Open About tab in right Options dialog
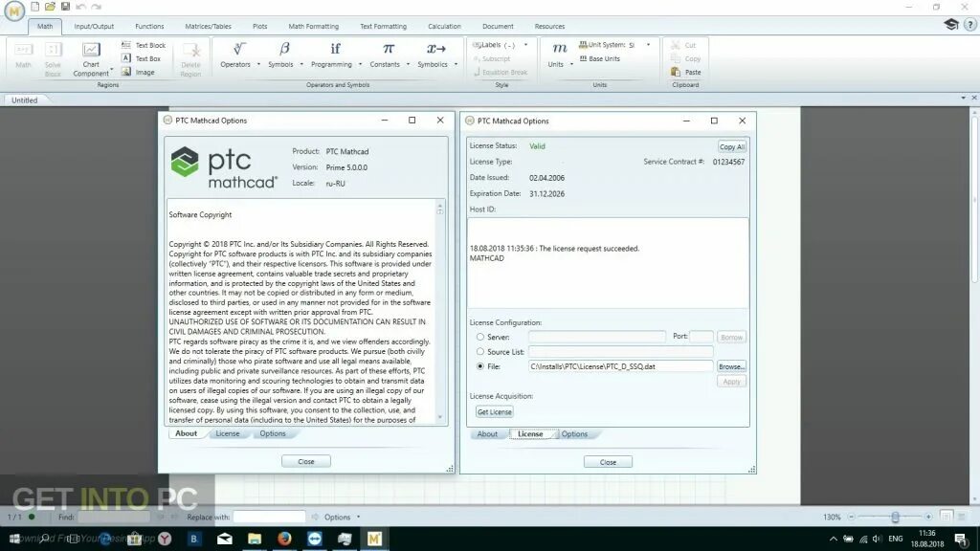 (487, 434)
